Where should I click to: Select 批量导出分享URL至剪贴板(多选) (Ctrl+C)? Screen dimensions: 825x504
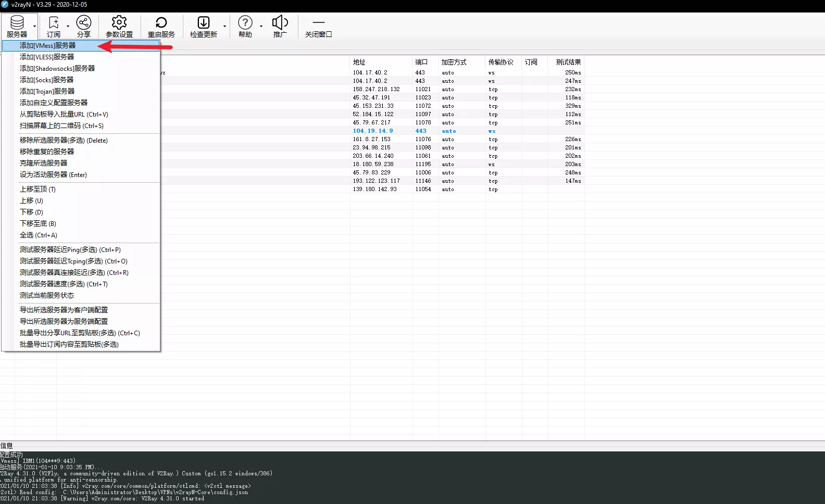click(x=81, y=333)
